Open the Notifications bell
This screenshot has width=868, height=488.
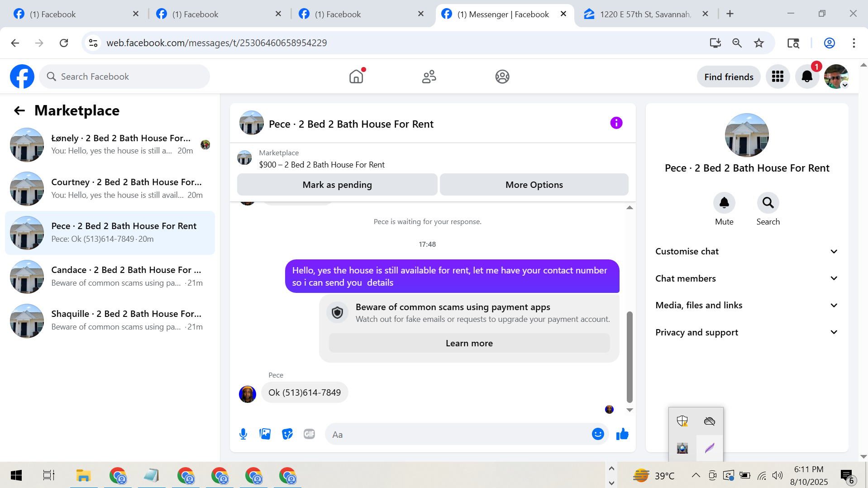click(807, 77)
